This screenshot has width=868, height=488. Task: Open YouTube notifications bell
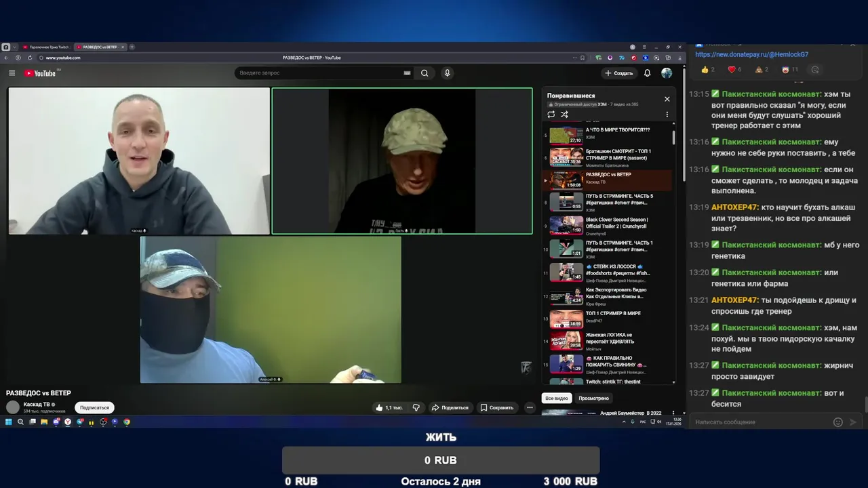(x=647, y=73)
